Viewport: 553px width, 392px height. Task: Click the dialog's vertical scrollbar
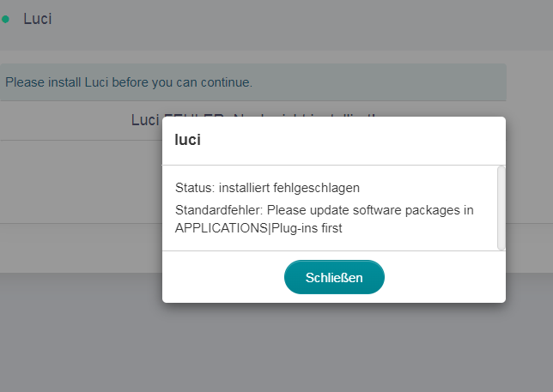[x=501, y=208]
